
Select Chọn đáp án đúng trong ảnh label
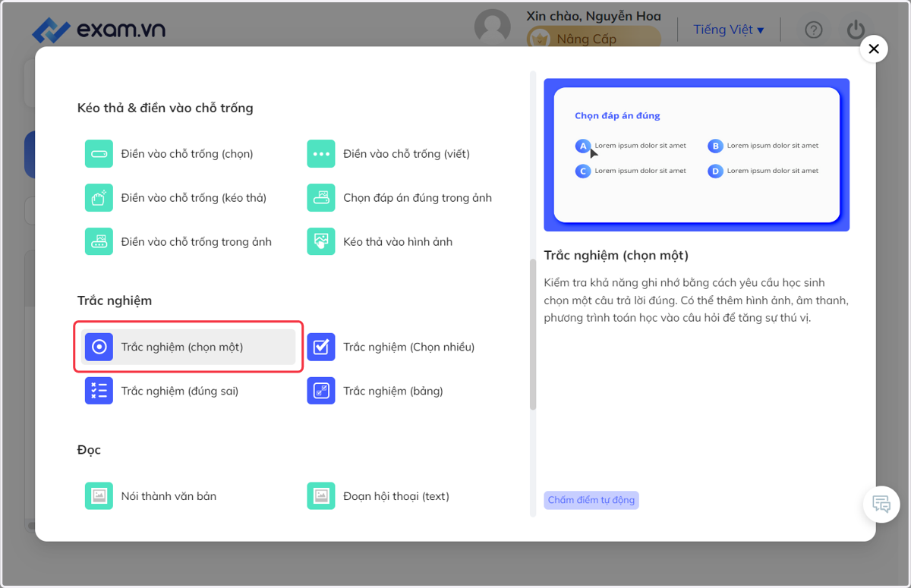coord(418,198)
